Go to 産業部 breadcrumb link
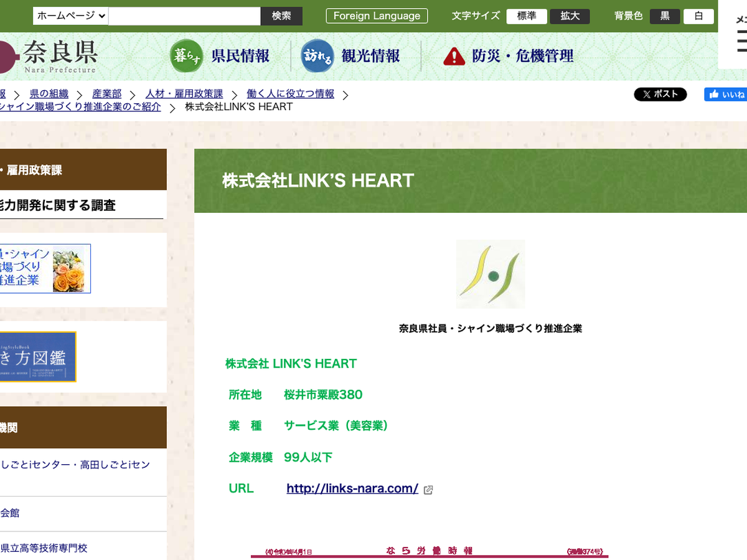Image resolution: width=747 pixels, height=560 pixels. click(107, 94)
